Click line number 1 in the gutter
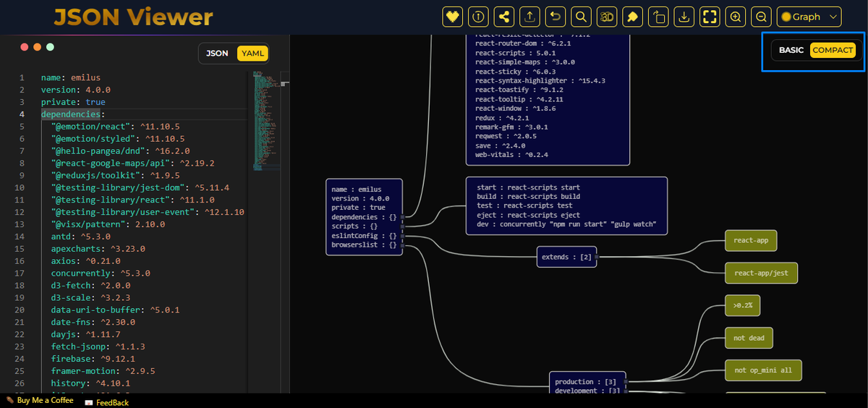This screenshot has width=868, height=408. point(22,77)
